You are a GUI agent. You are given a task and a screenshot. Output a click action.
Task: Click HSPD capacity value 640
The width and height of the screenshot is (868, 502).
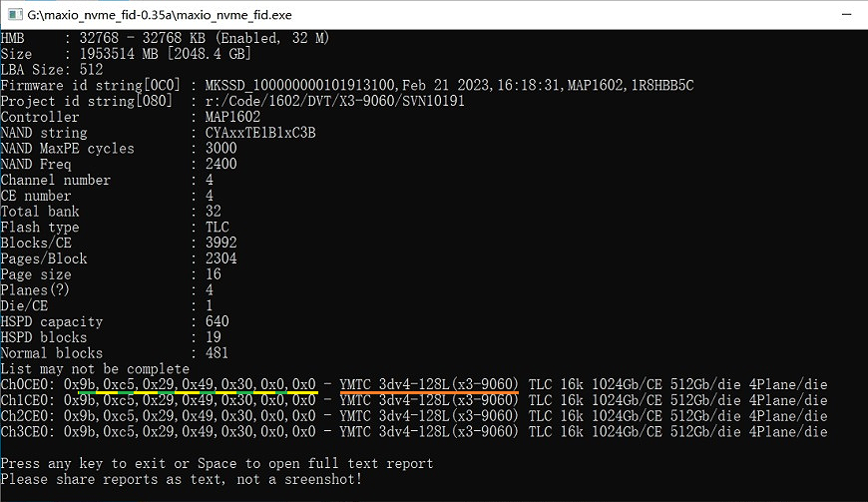click(217, 322)
